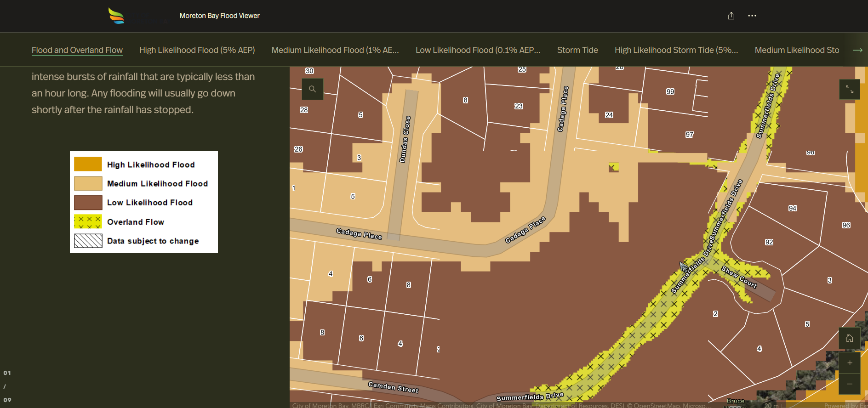Viewport: 868px width, 408px height.
Task: Click property lot number 92 on map
Action: click(769, 242)
